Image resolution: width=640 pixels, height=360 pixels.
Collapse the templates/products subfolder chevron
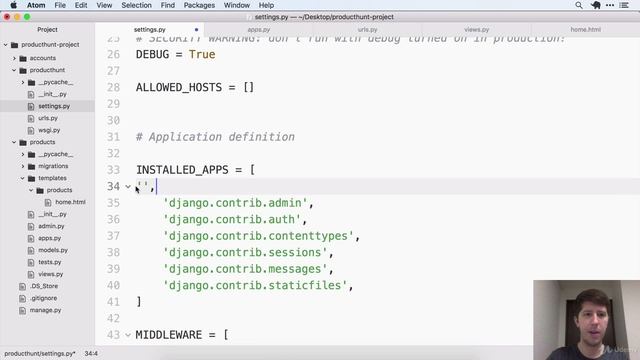(31, 190)
